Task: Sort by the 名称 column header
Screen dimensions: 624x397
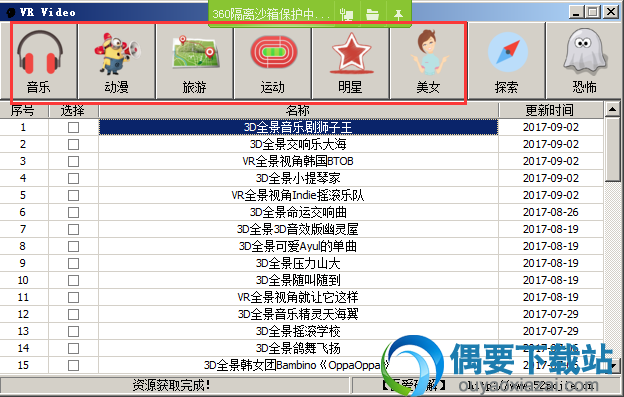Action: (298, 110)
